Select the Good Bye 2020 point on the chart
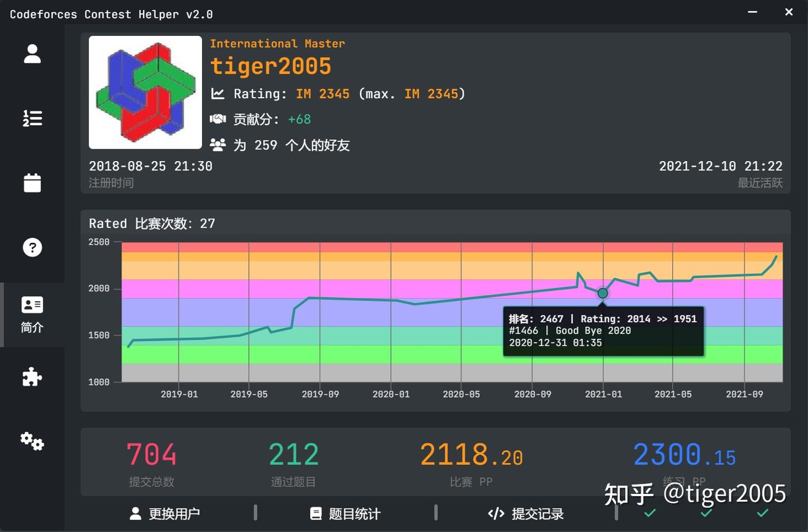Viewport: 808px width, 532px height. [602, 293]
